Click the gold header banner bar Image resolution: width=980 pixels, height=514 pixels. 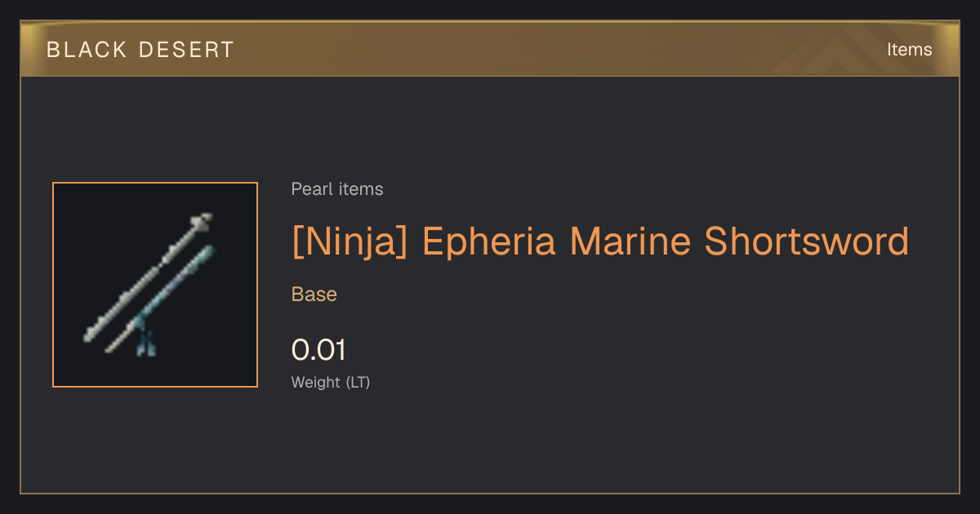coord(490,49)
